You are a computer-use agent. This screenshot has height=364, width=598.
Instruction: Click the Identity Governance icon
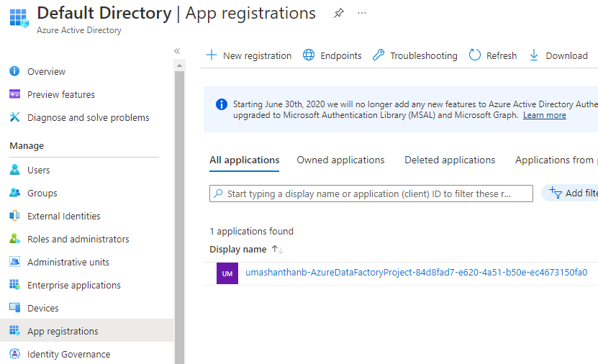click(14, 354)
